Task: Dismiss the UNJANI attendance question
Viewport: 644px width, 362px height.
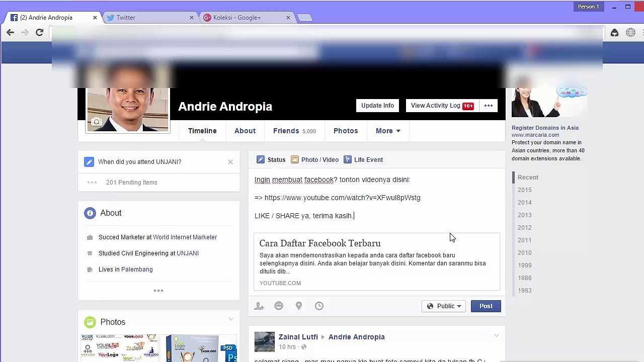Action: (230, 162)
